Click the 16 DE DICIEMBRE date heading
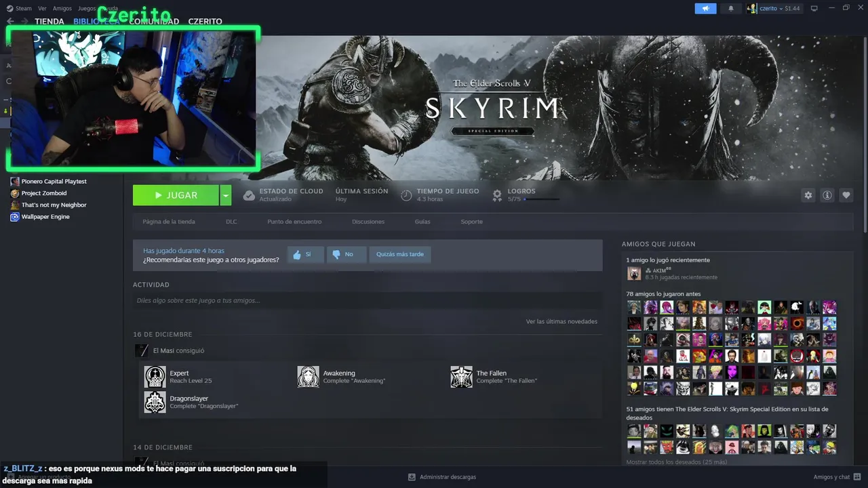 [162, 335]
